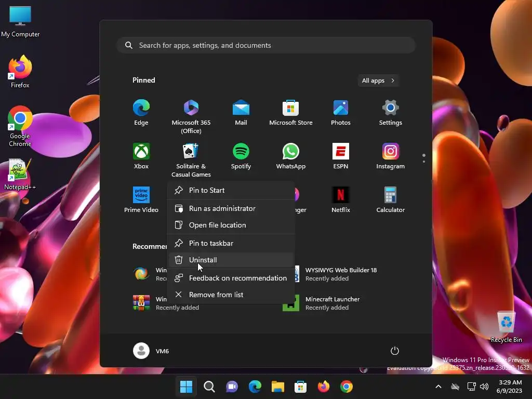The width and height of the screenshot is (532, 399).
Task: Select Pin to Start in context menu
Action: 231,190
